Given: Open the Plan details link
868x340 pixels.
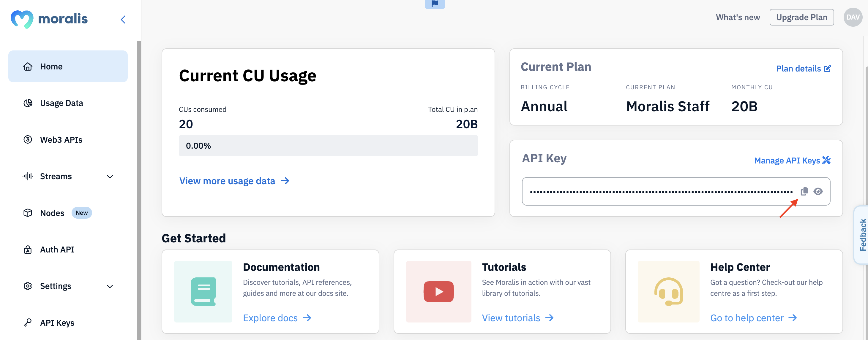Looking at the screenshot, I should 798,69.
